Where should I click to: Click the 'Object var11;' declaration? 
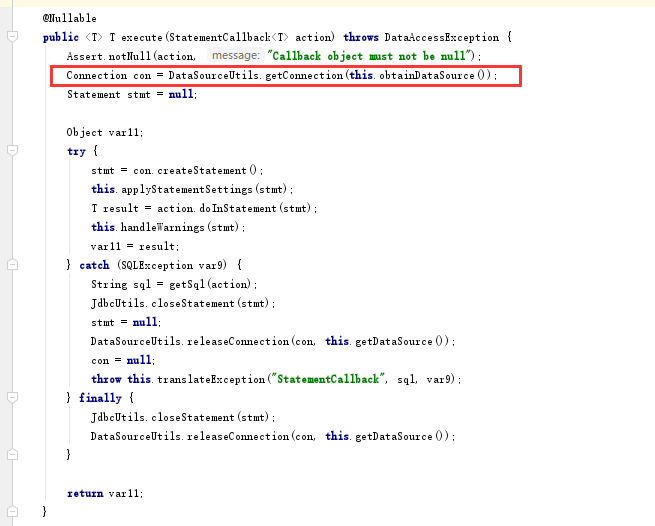(105, 132)
